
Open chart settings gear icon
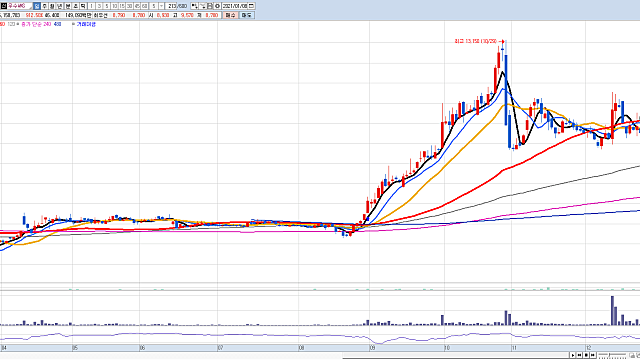[x=217, y=6]
